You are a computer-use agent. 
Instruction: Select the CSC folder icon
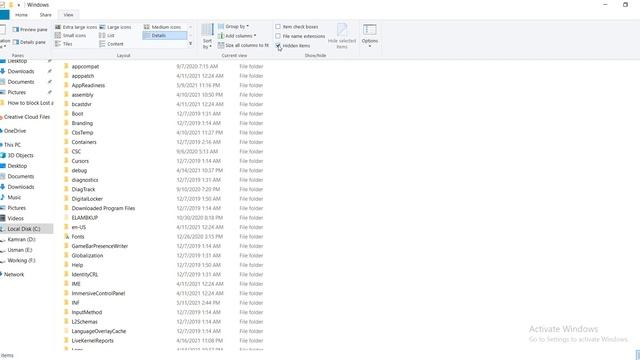pyautogui.click(x=66, y=151)
